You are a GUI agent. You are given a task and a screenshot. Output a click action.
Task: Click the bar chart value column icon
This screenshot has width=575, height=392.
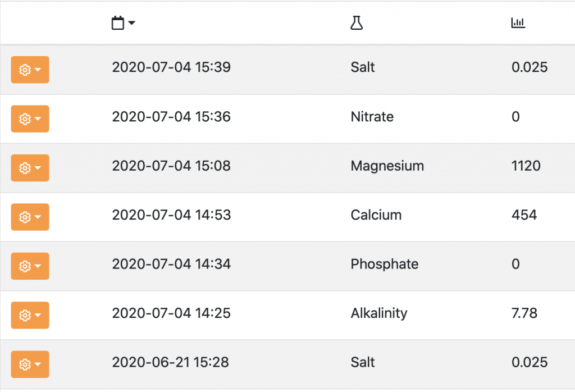click(x=518, y=23)
